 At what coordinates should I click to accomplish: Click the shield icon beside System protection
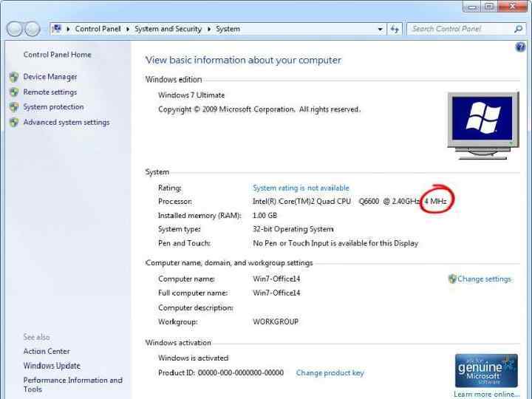(14, 107)
